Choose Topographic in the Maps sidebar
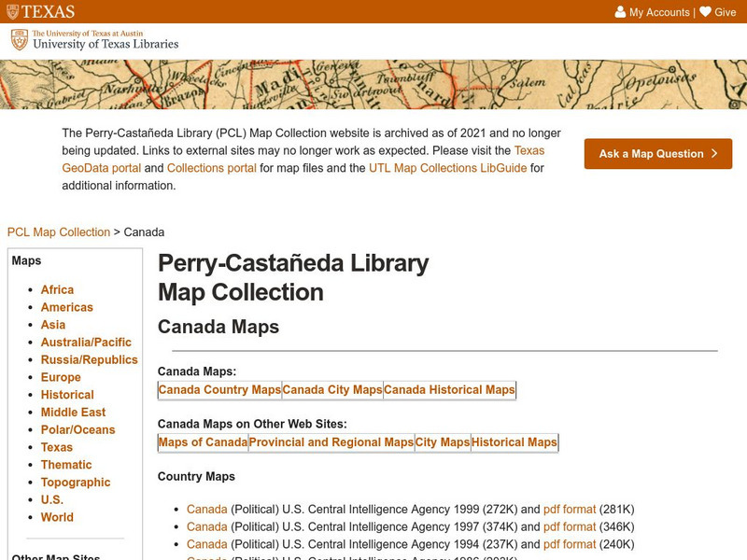The height and width of the screenshot is (560, 747). 76,483
